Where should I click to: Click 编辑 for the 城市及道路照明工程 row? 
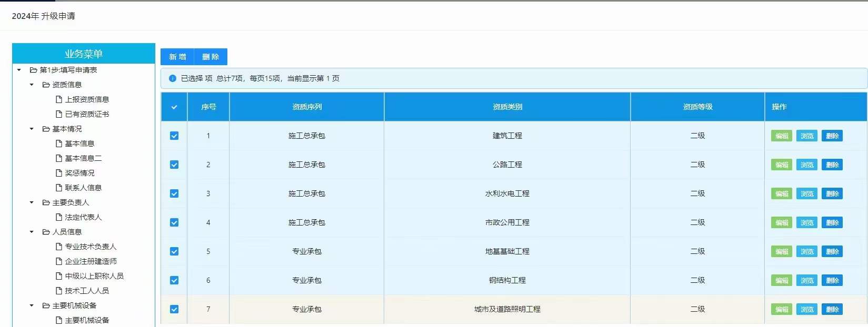pyautogui.click(x=782, y=309)
